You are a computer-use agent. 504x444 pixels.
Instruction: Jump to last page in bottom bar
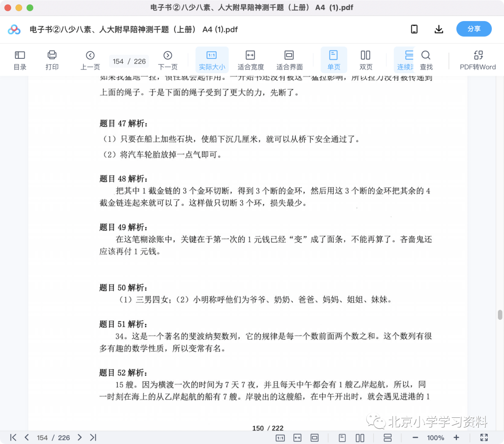pos(93,437)
